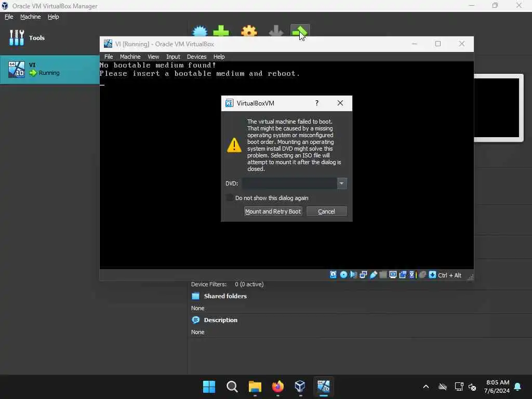Open Help menu in VirtualBox Manager

tap(54, 17)
